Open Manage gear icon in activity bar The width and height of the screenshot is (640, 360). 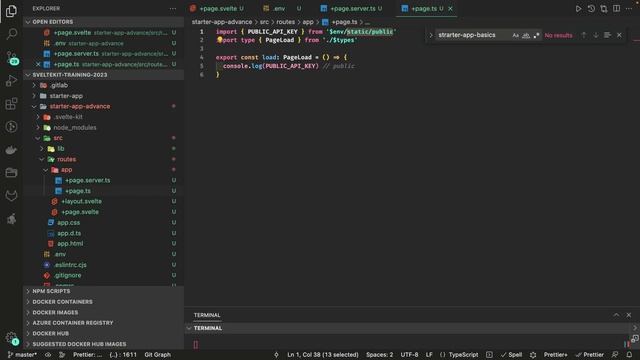(x=11, y=338)
